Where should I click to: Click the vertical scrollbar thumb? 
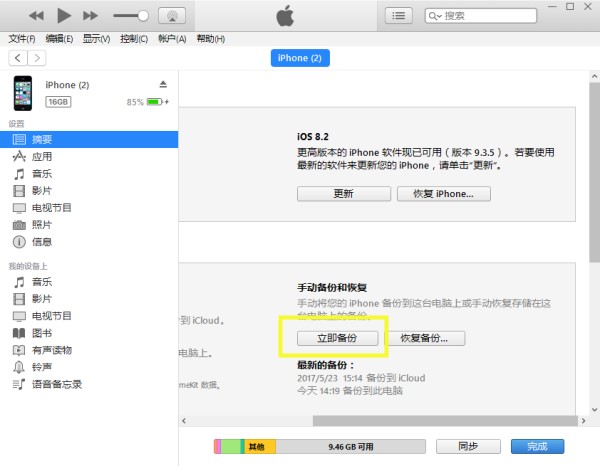pos(594,172)
